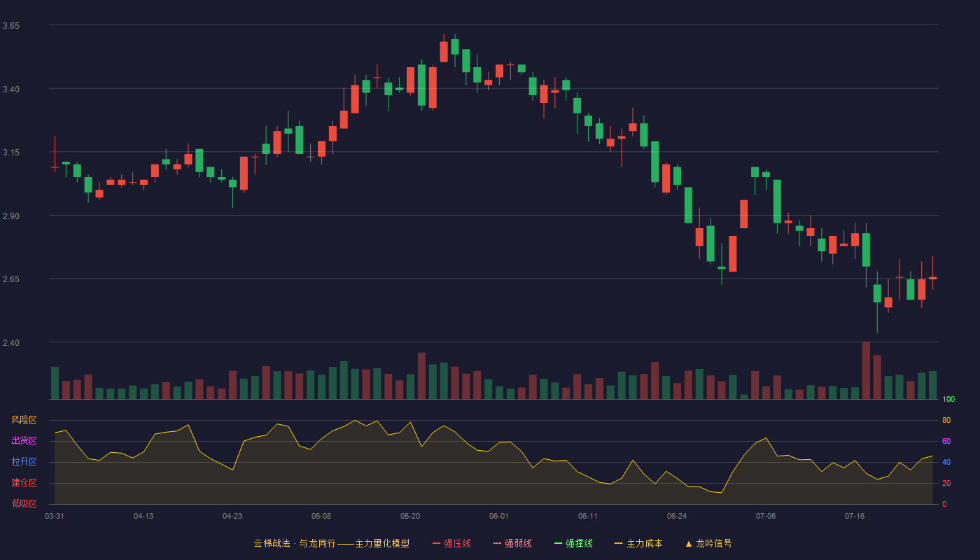
Task: Toggle the 主力成本 legend series
Action: click(638, 543)
